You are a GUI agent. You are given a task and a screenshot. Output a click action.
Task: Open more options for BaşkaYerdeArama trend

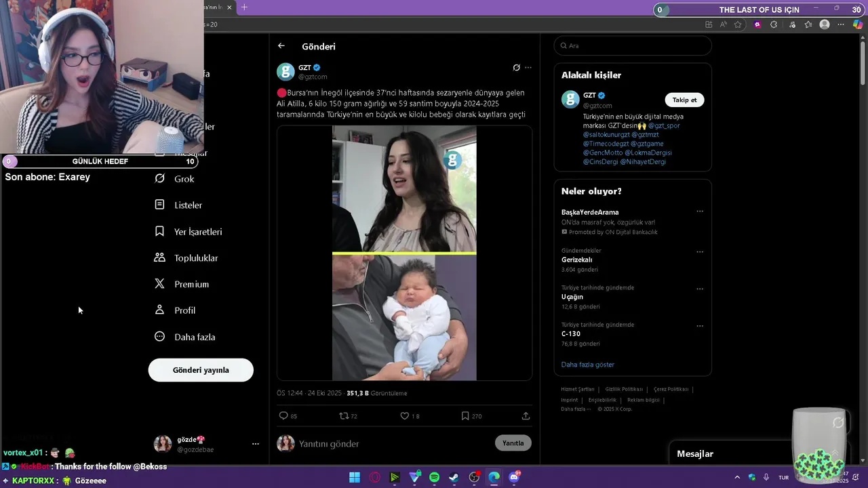tap(700, 211)
